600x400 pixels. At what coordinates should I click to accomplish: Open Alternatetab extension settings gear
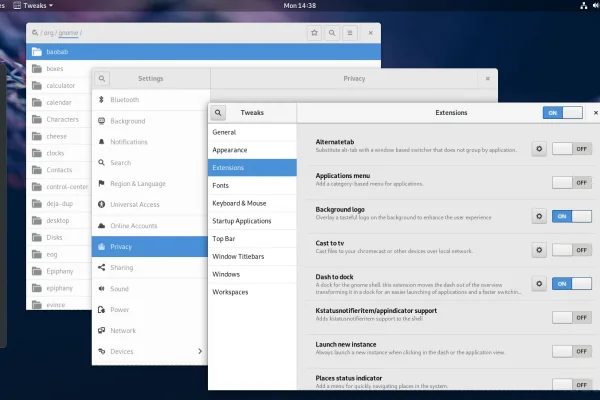pos(539,148)
